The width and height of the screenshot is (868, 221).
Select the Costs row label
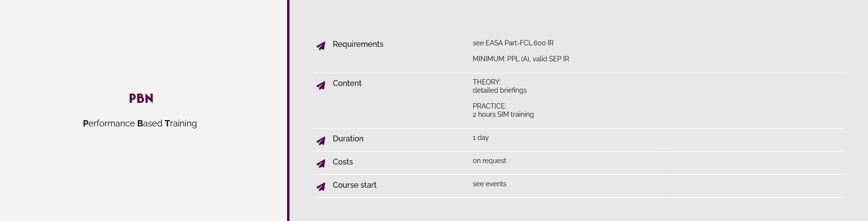pos(342,162)
